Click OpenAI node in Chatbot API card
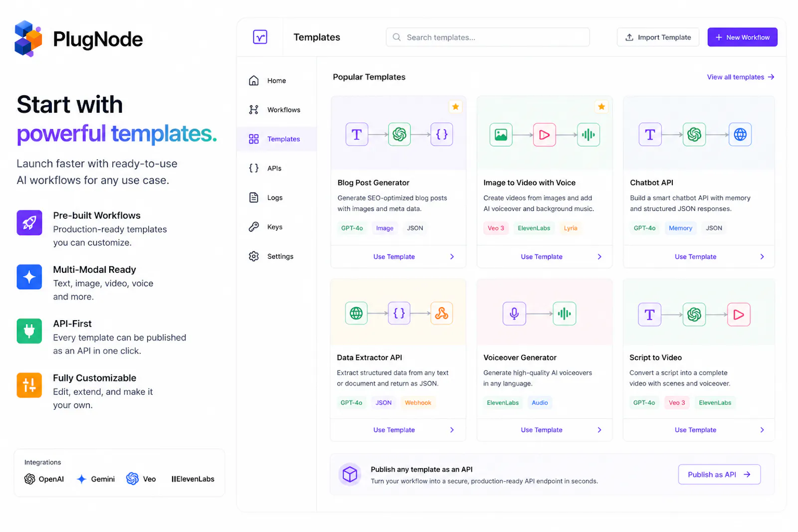This screenshot has width=798, height=532. click(694, 135)
